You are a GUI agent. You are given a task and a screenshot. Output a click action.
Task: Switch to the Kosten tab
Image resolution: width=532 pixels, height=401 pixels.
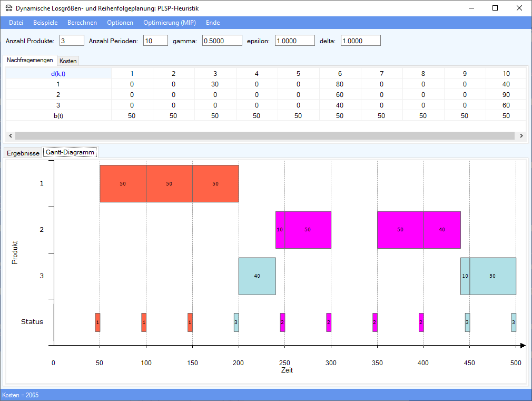(x=68, y=61)
